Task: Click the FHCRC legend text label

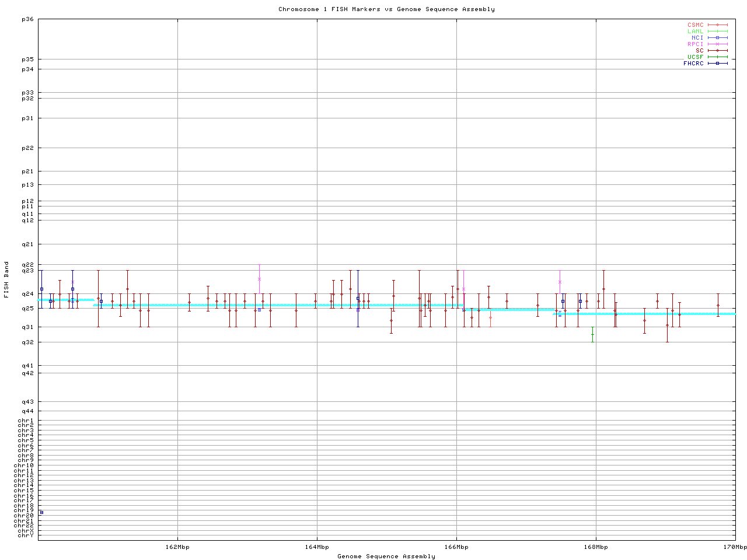Action: 693,64
